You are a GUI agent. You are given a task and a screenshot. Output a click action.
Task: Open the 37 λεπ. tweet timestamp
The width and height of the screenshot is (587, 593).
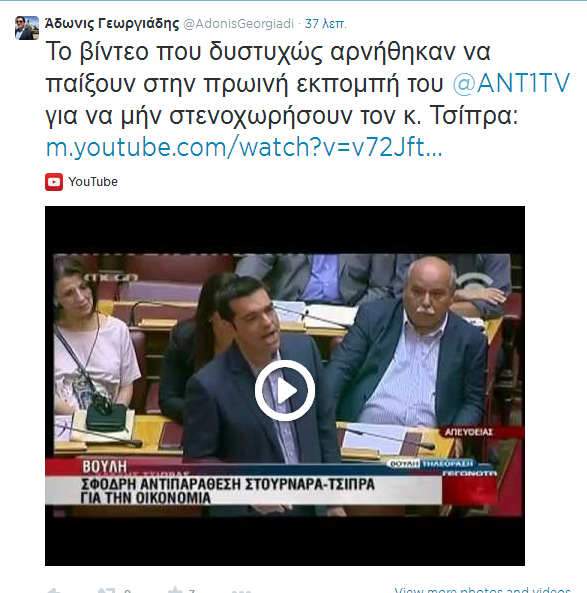tap(326, 24)
